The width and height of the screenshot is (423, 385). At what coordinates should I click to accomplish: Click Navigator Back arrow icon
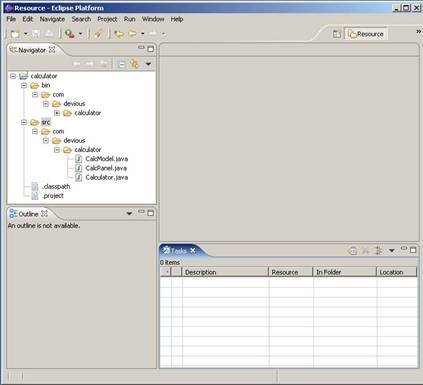(x=77, y=63)
